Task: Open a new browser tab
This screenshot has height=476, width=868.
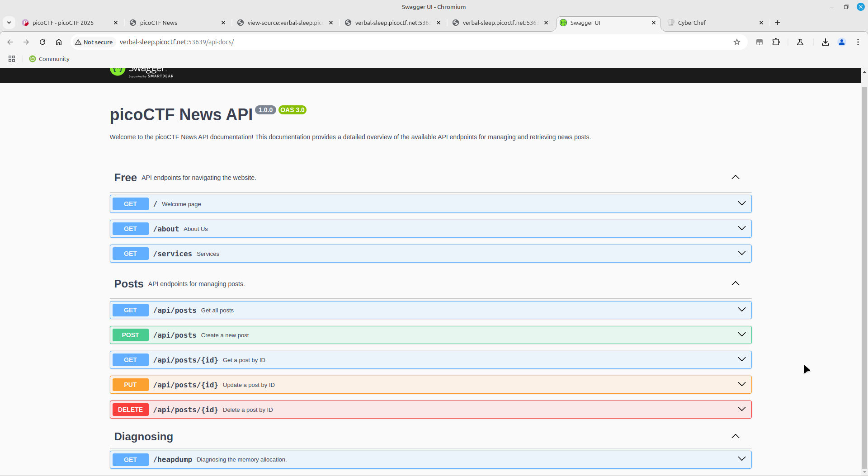Action: click(x=778, y=23)
